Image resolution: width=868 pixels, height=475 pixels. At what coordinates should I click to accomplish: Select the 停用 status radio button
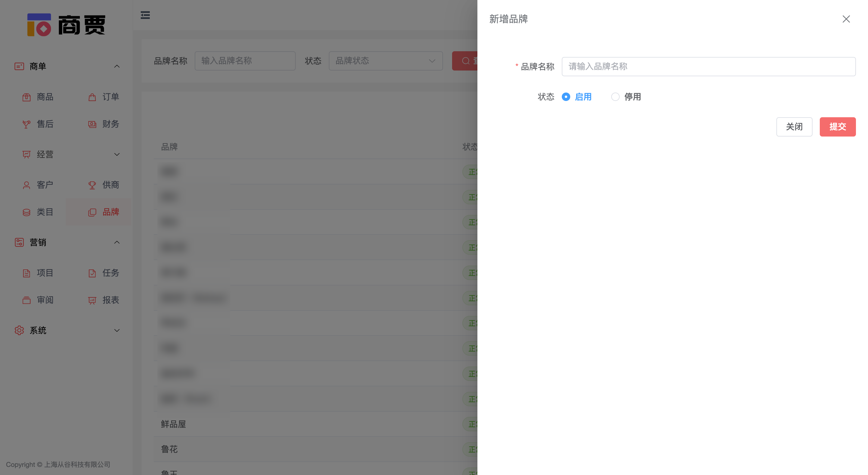[616, 97]
